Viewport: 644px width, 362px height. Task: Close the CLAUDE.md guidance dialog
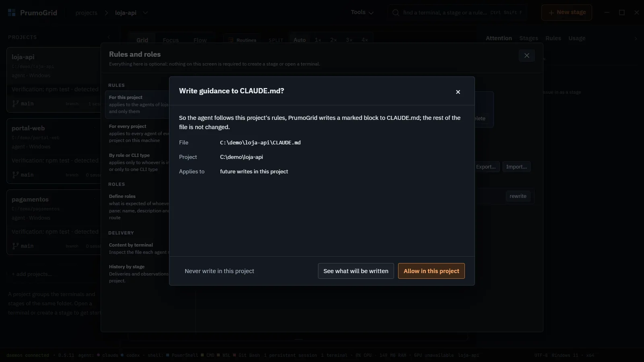point(458,92)
